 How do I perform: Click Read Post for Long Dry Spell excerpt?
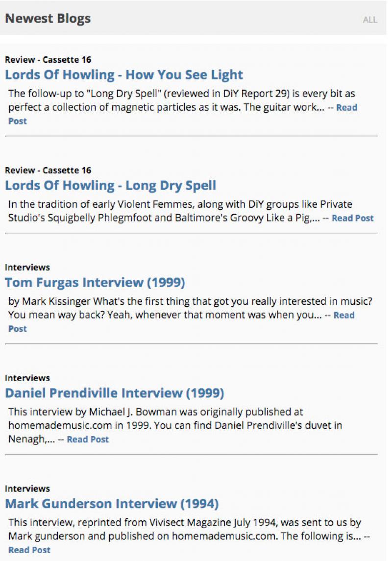pos(352,219)
